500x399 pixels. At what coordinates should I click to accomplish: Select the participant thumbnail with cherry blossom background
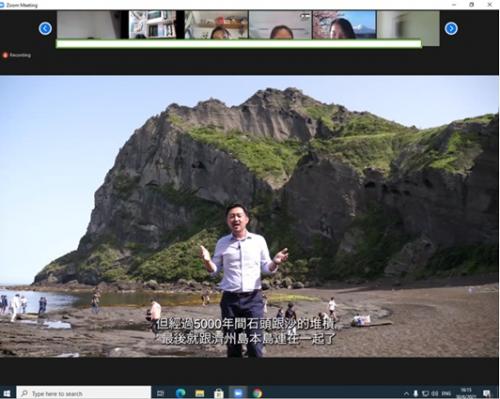[x=344, y=25]
